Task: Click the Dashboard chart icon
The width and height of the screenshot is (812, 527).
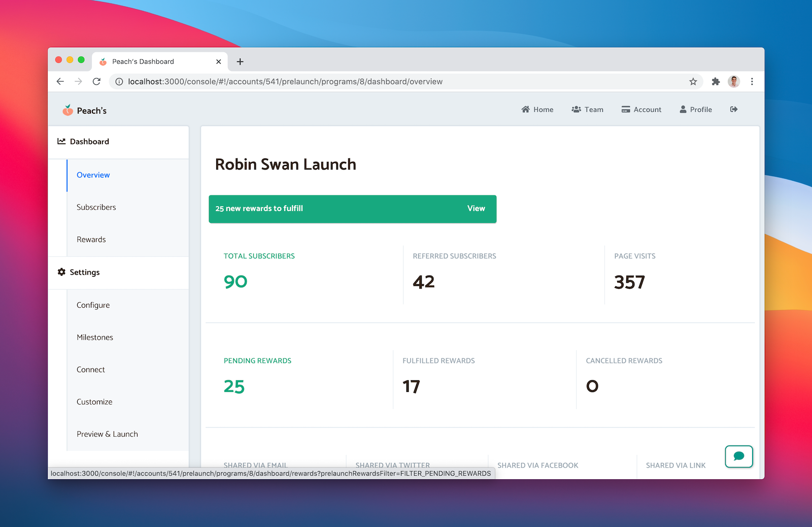Action: coord(61,141)
